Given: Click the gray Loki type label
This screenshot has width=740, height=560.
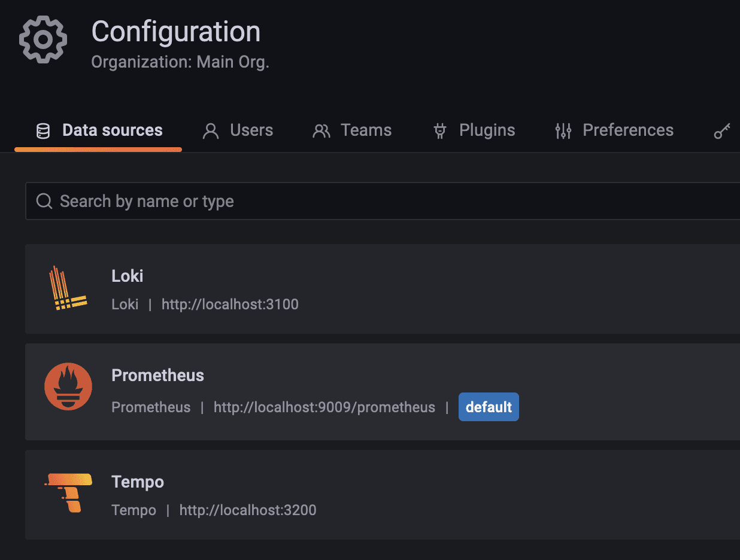Looking at the screenshot, I should pyautogui.click(x=125, y=305).
